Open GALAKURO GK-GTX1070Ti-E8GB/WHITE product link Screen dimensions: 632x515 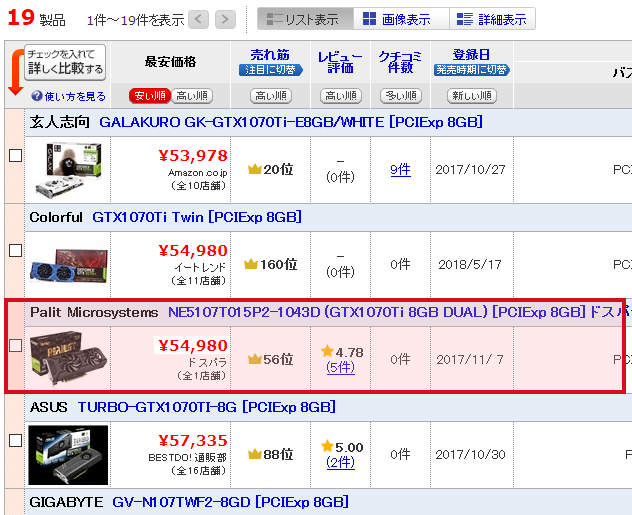(291, 122)
